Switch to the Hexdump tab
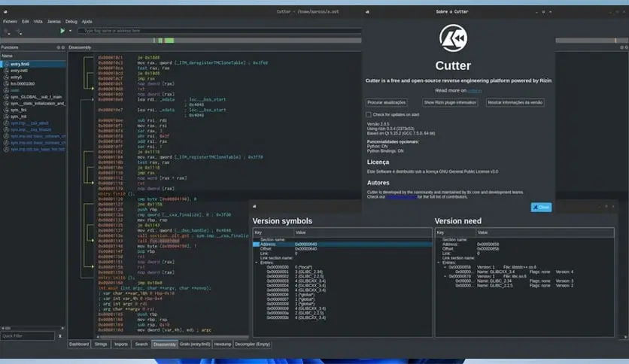The height and width of the screenshot is (364, 629). point(222,344)
